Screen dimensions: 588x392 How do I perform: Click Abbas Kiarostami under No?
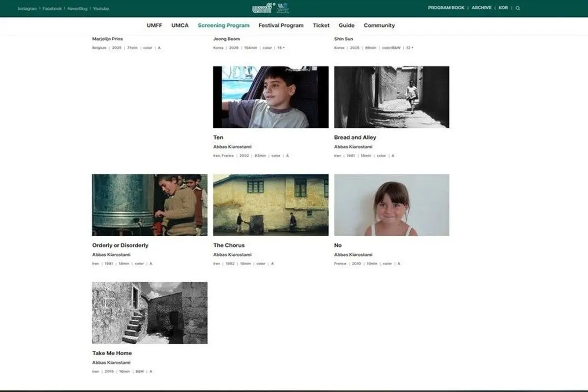click(x=353, y=255)
